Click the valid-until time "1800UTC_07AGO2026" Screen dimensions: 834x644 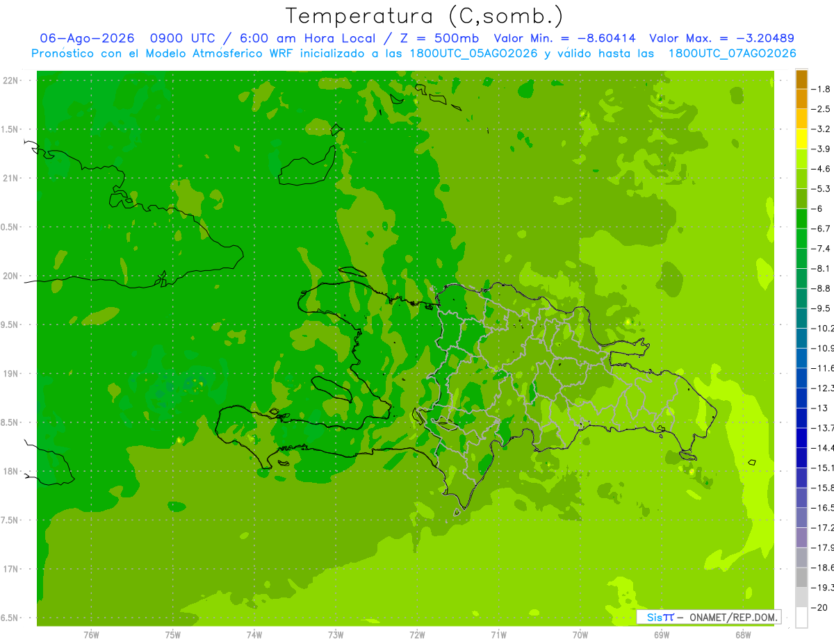point(732,53)
